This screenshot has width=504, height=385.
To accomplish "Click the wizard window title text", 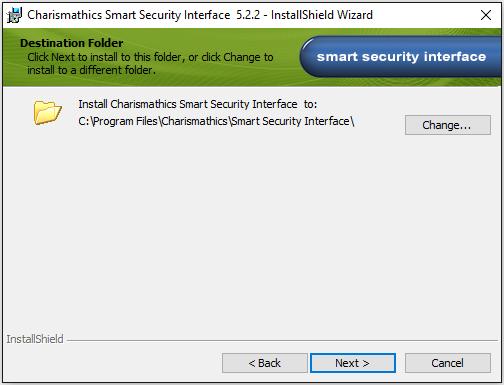I will [200, 15].
